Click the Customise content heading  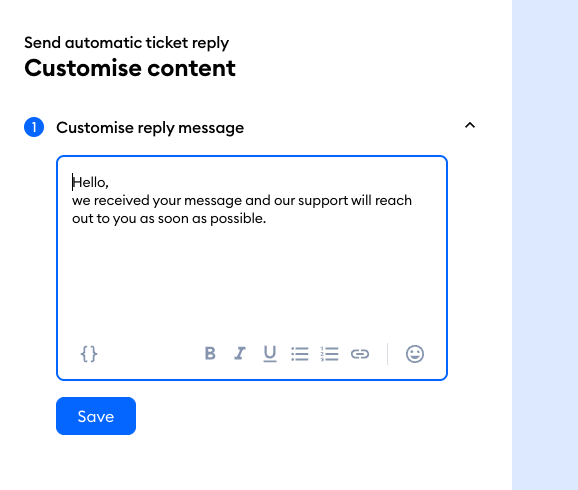130,68
